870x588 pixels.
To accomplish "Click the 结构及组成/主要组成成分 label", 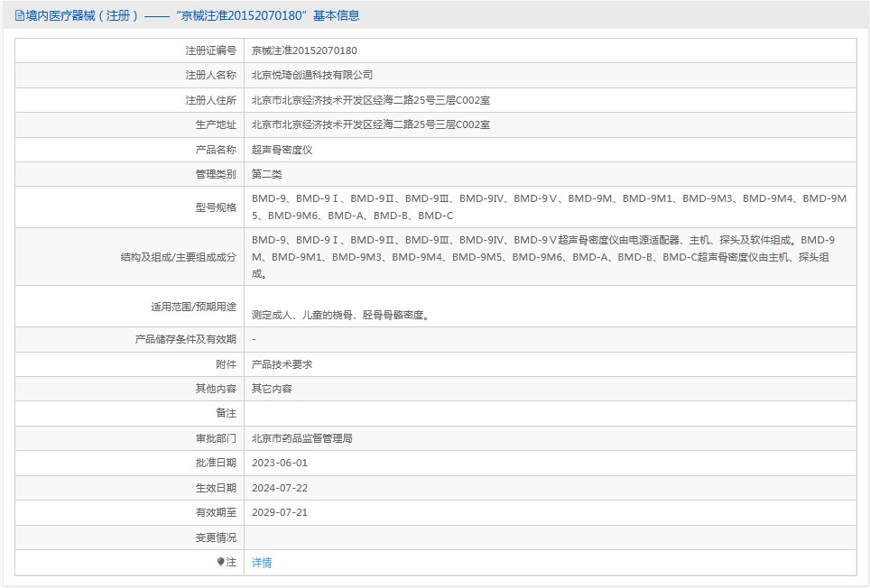I will pyautogui.click(x=179, y=257).
